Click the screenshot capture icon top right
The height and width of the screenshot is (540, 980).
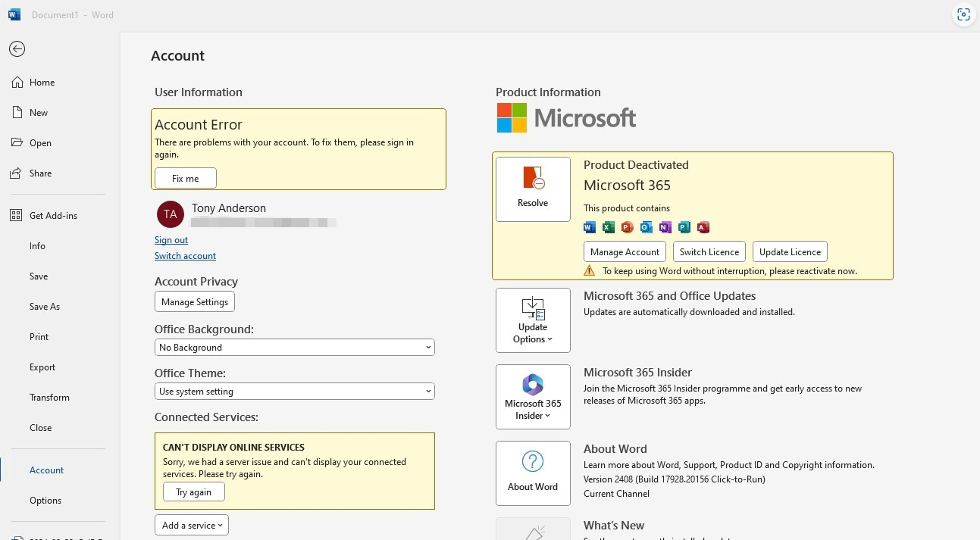pos(963,14)
